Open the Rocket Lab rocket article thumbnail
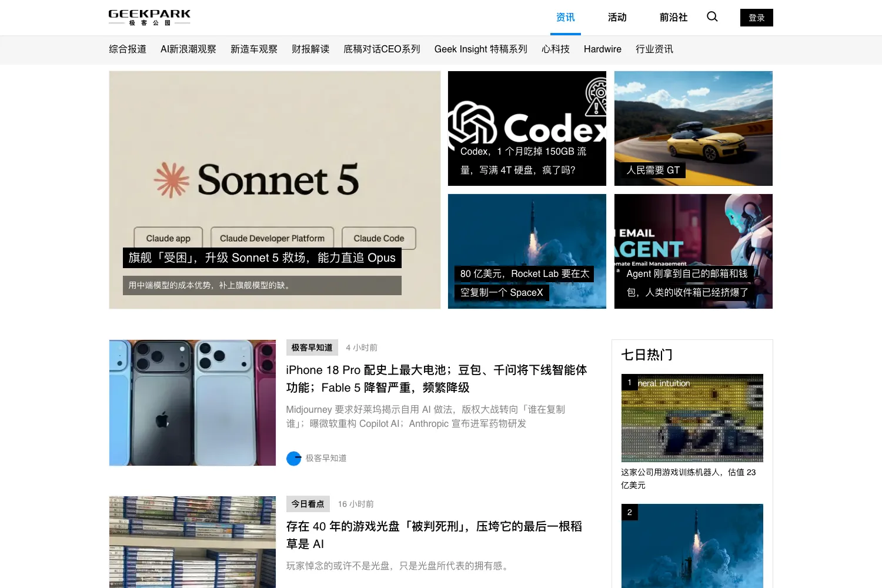The image size is (882, 588). pos(527,251)
